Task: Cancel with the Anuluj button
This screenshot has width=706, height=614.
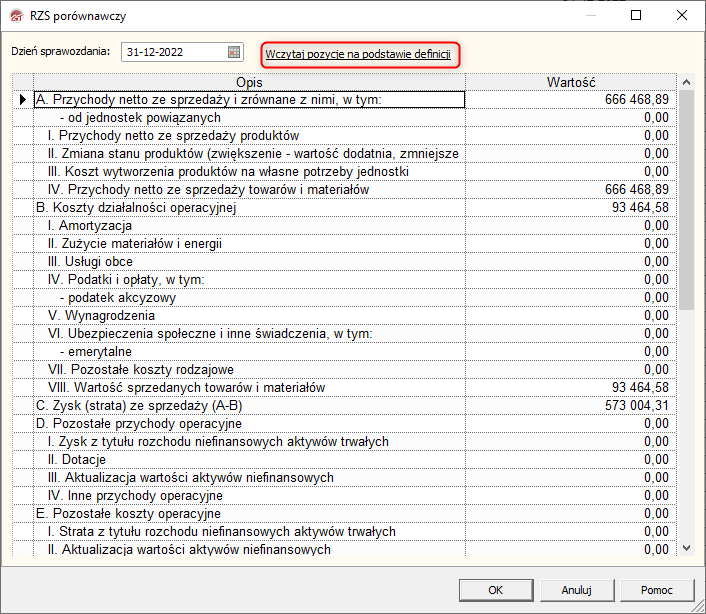Action: coord(577,590)
